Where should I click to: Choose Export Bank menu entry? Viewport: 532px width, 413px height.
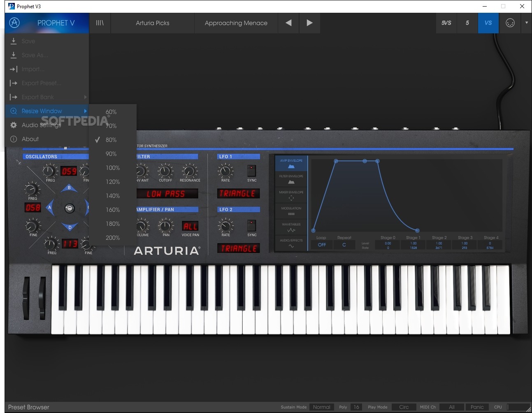[47, 97]
